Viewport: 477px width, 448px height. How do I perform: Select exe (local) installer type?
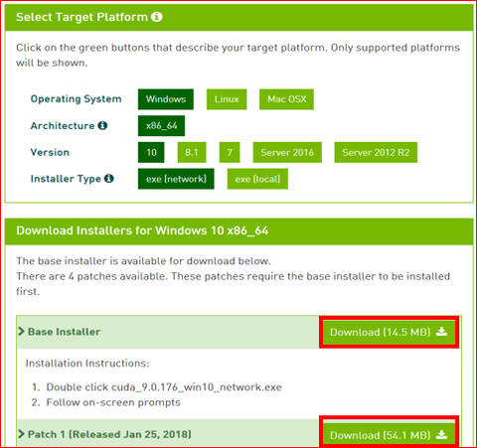tap(257, 179)
